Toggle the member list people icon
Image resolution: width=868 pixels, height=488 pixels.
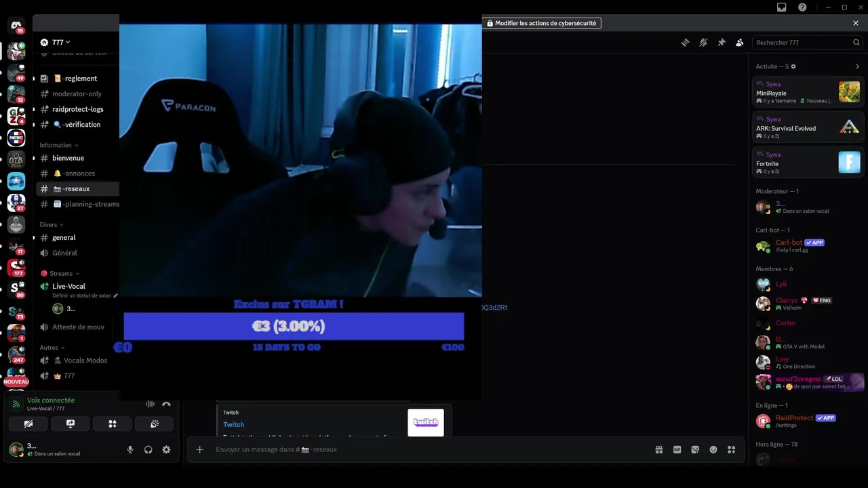click(x=740, y=42)
